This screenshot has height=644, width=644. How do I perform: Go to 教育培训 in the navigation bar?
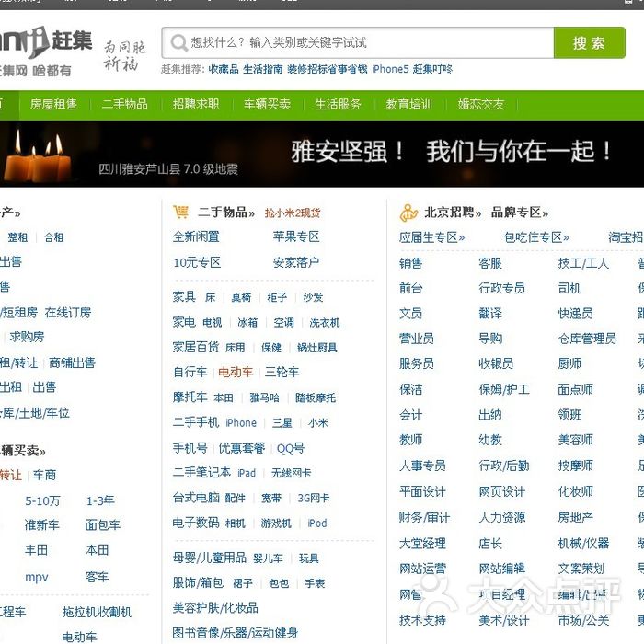tap(409, 104)
